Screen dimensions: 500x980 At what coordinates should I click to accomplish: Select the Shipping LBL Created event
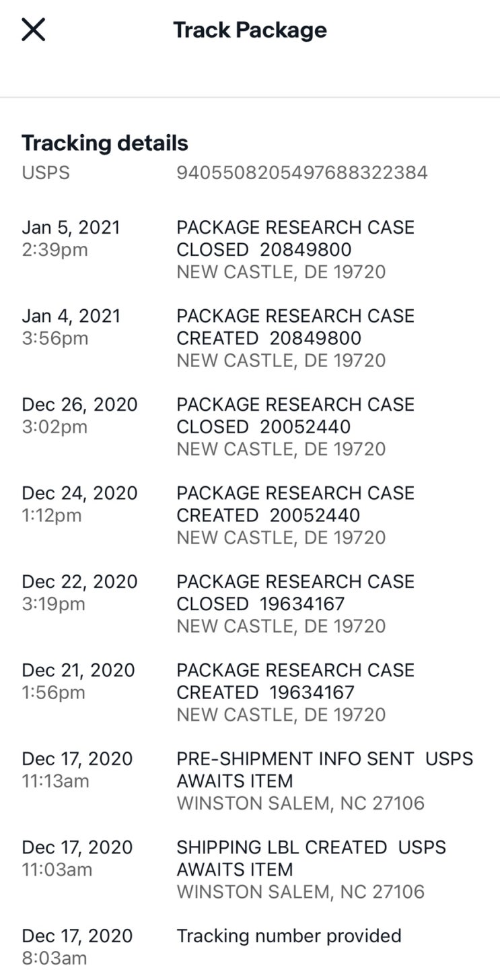point(311,858)
